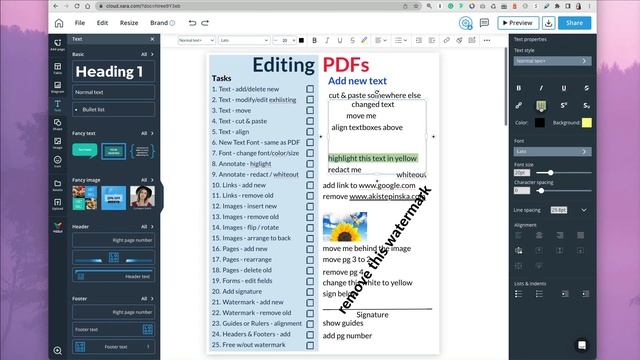Open the yellow Background color swatch

(x=587, y=122)
